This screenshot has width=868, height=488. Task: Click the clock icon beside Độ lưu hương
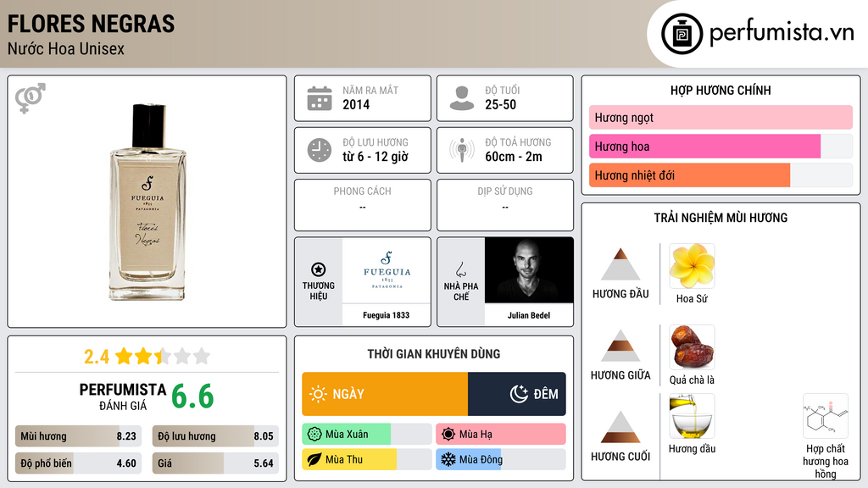click(x=320, y=150)
